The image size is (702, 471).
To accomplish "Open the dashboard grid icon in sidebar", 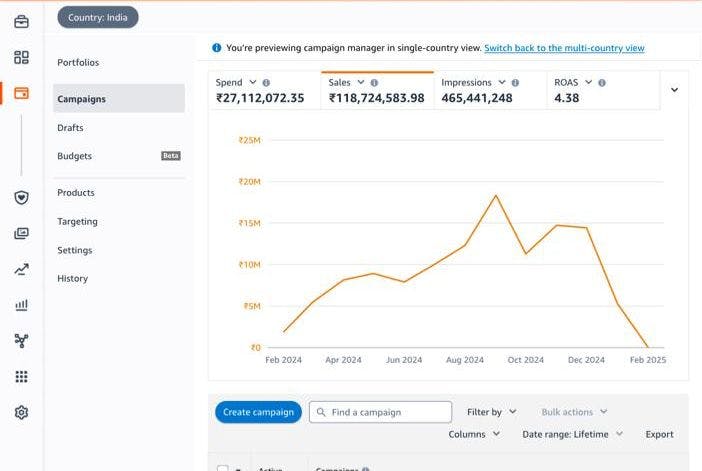I will click(21, 58).
